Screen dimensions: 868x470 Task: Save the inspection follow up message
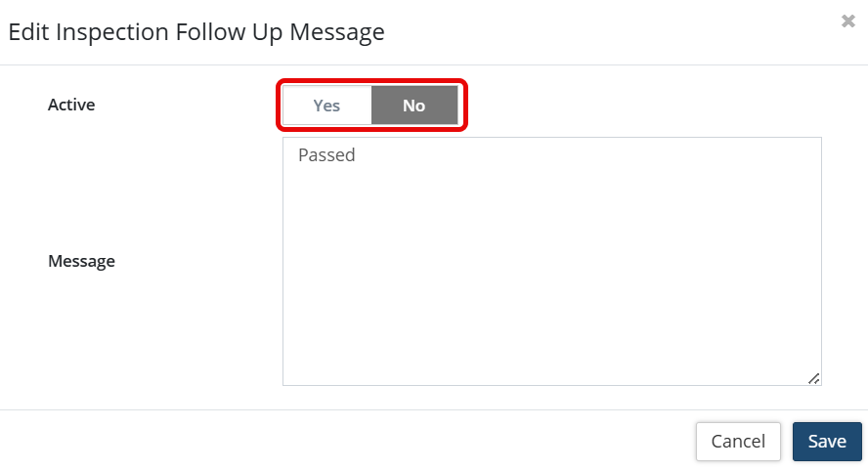click(x=826, y=442)
